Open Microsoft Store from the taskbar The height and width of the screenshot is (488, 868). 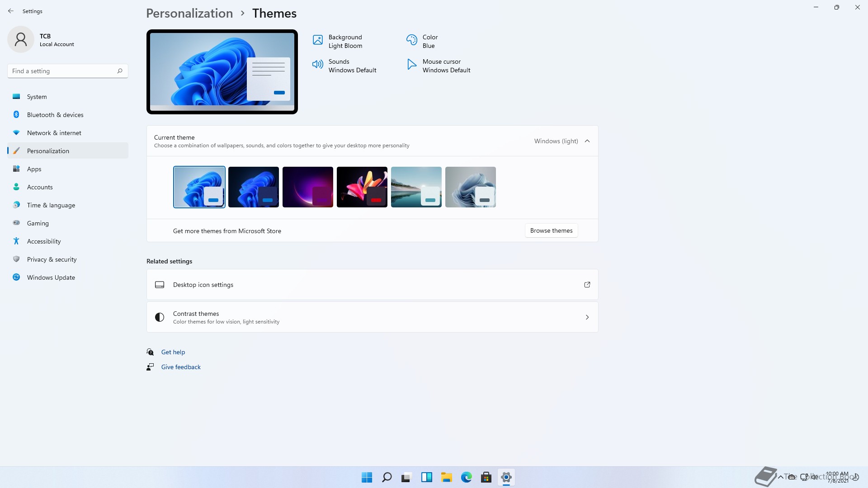(x=486, y=477)
